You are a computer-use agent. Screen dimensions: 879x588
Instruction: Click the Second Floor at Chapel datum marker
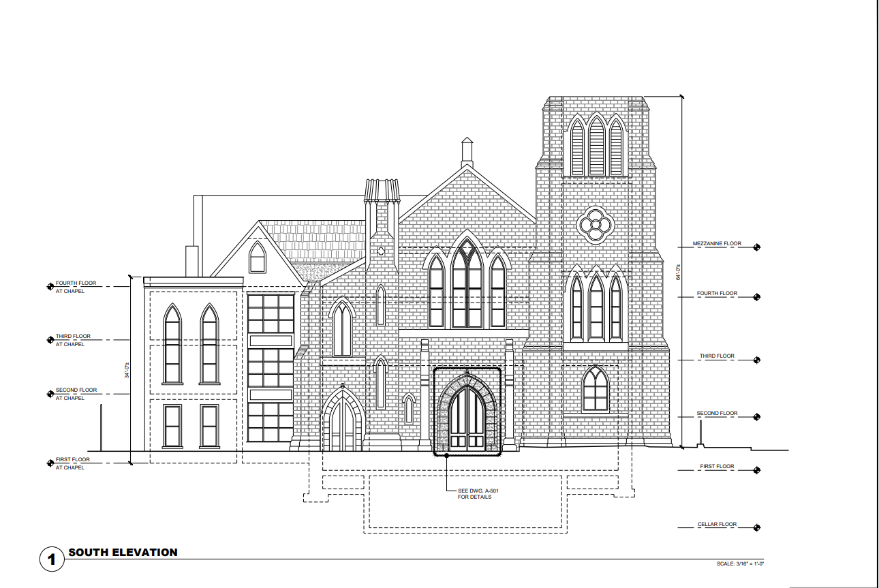(x=49, y=394)
